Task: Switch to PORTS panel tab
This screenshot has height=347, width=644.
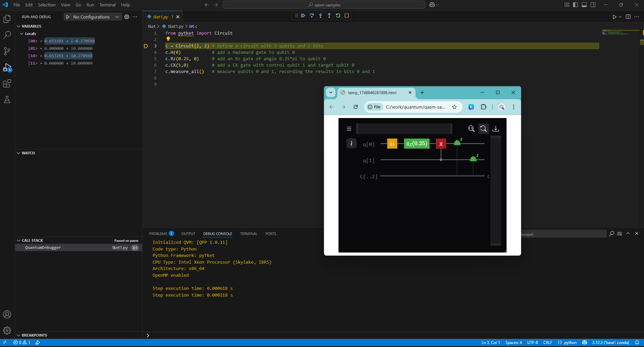Action: 271,234
